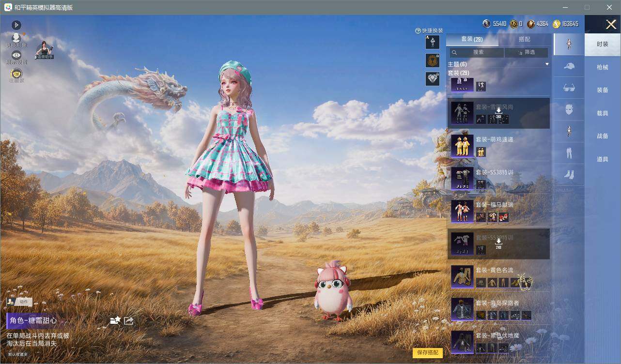This screenshot has height=364, width=621.
Task: Open the 快捷换装 help question mark
Action: pyautogui.click(x=418, y=30)
